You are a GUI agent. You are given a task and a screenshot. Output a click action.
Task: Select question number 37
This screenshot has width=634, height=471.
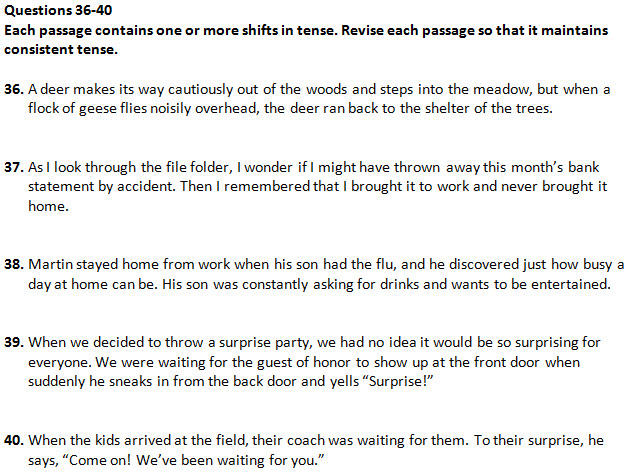click(x=14, y=165)
